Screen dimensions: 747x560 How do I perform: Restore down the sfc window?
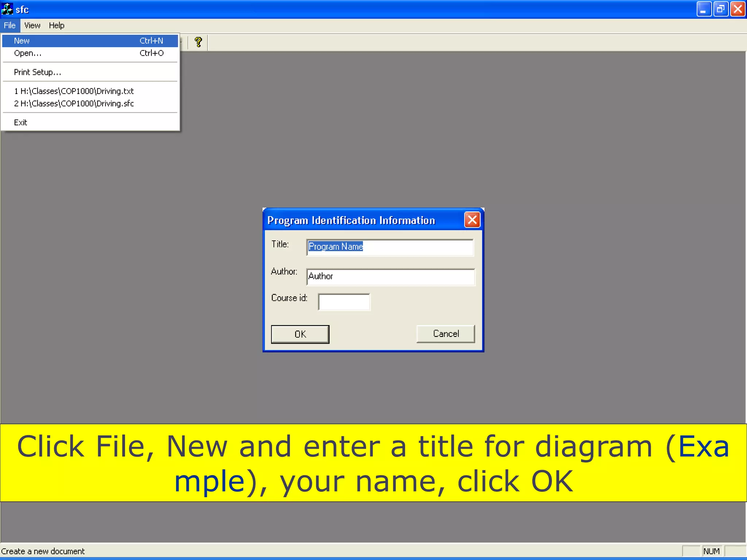coord(721,9)
